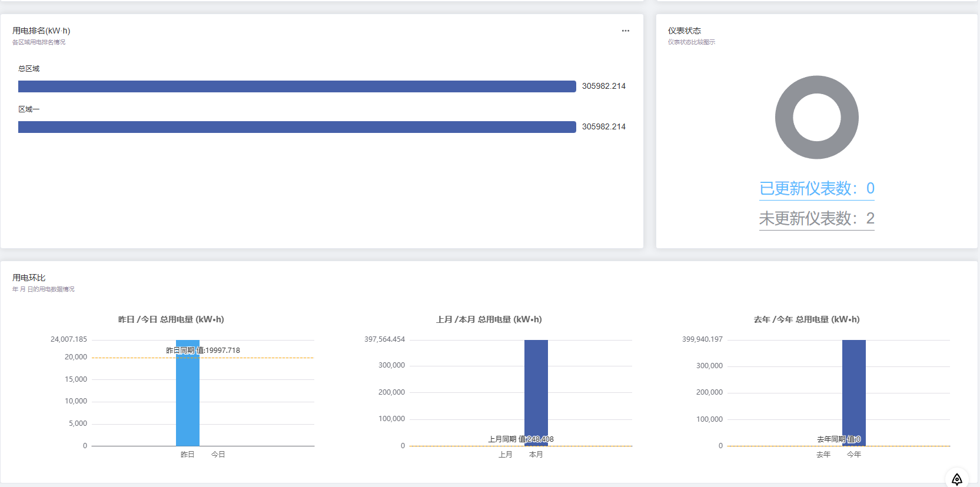Screen dimensions: 980x487
Task: Click the 已更新仪表数: 0 link
Action: pos(817,188)
